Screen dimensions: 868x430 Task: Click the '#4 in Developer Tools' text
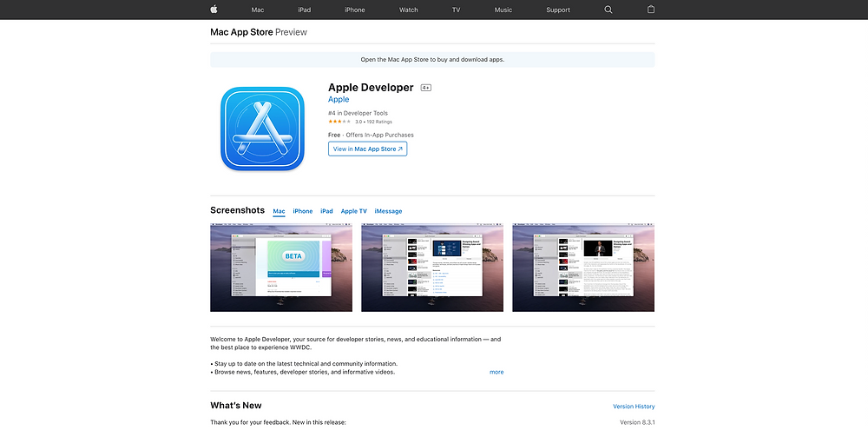point(358,113)
